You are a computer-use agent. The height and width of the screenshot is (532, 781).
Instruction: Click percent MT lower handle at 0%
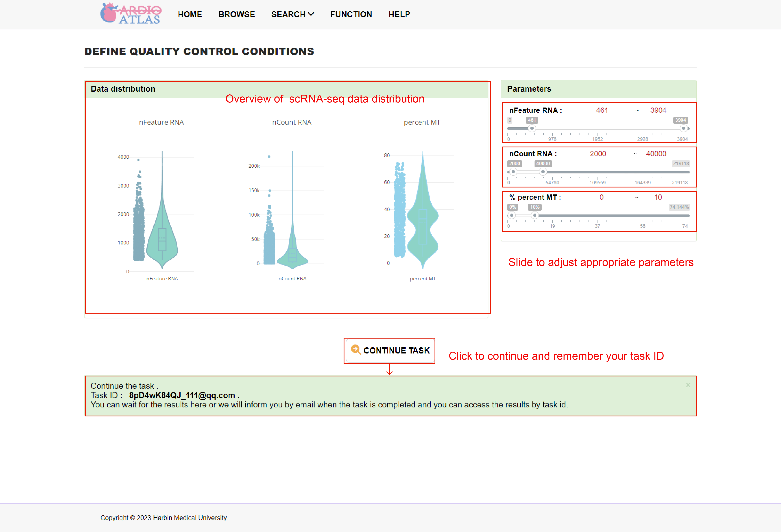[x=511, y=215]
